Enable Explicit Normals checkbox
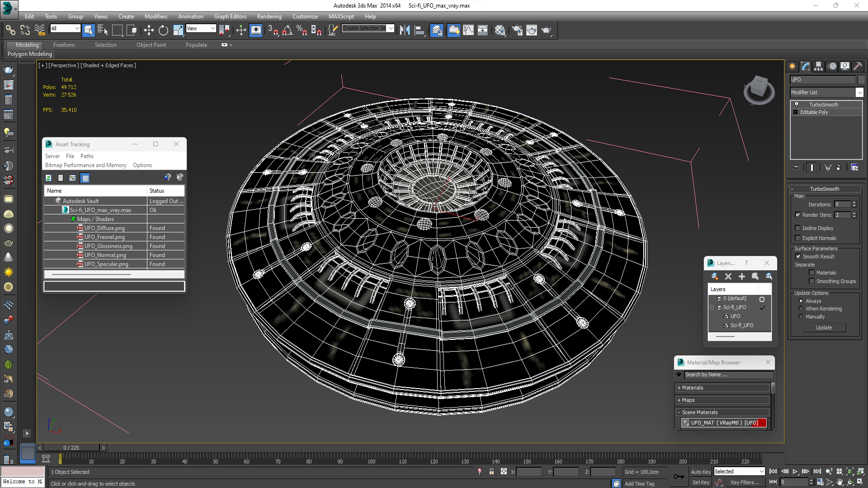Viewport: 868px width, 488px height. click(x=797, y=238)
